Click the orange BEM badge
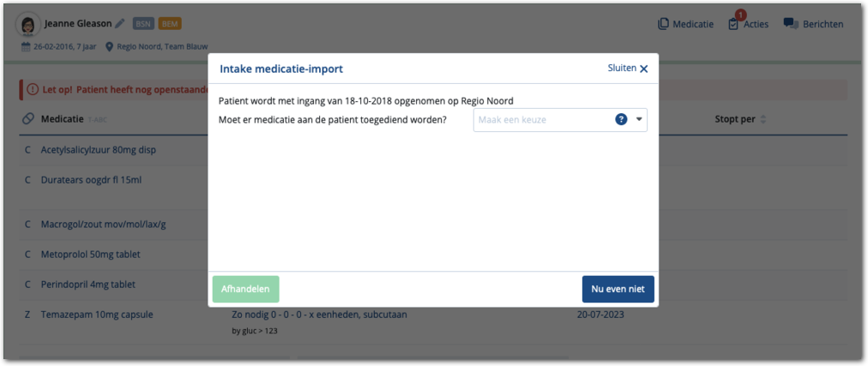Viewport: 868px width, 366px height. pos(170,24)
